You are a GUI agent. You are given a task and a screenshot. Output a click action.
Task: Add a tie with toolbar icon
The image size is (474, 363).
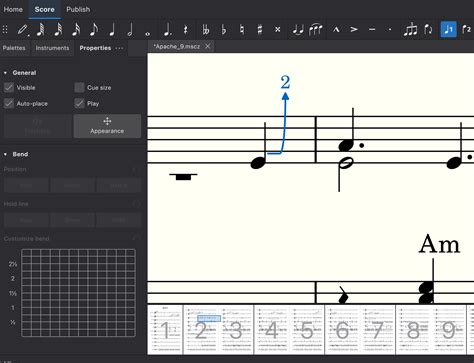[298, 30]
